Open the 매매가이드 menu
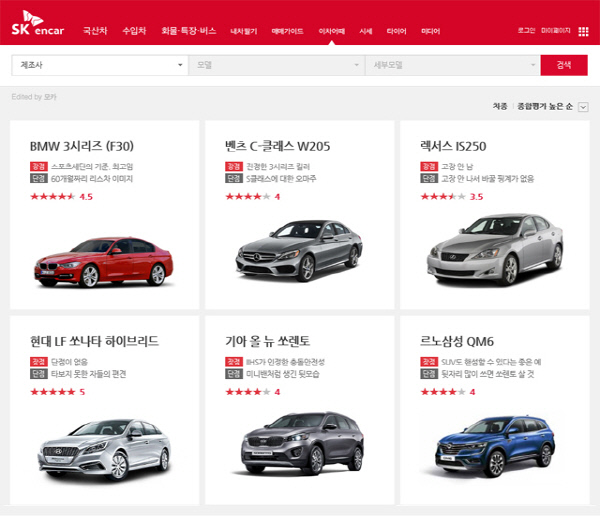Viewport: 600px width, 516px height. tap(287, 31)
